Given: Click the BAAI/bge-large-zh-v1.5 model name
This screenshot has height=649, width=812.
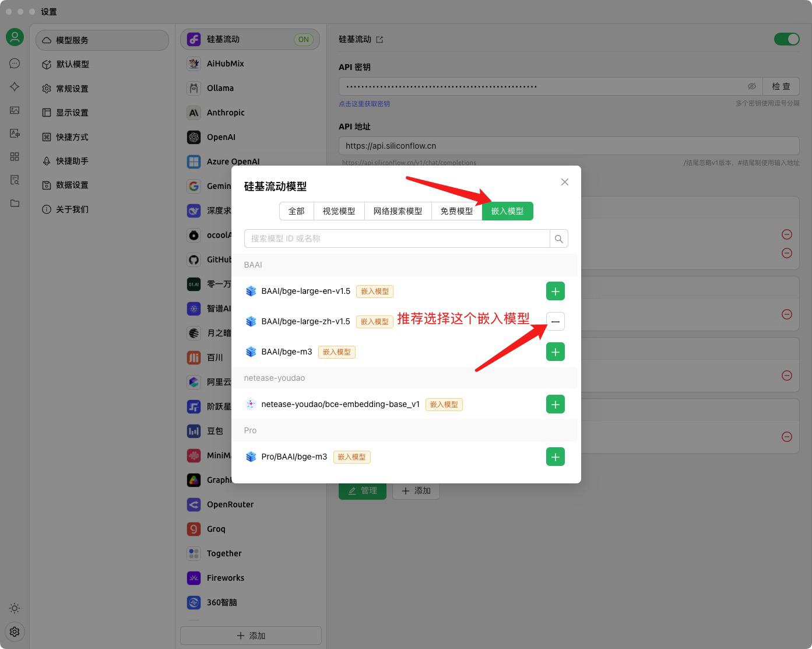Looking at the screenshot, I should [306, 321].
